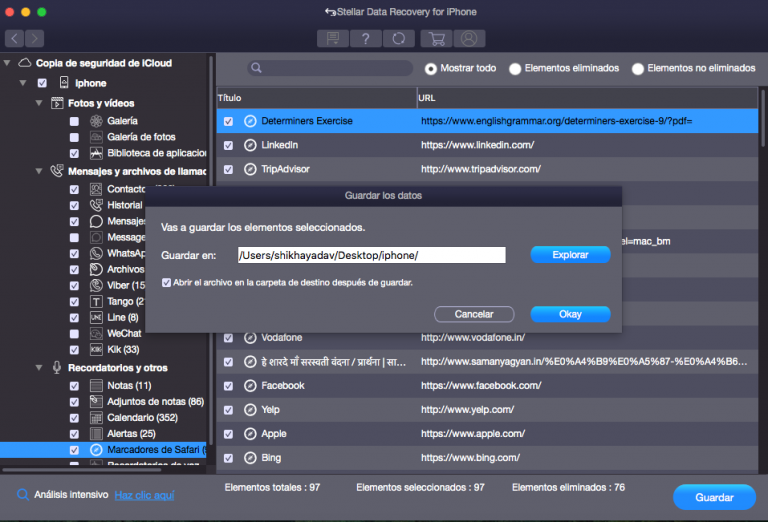Click the Adjuntos de notas icon
The height and width of the screenshot is (522, 768).
coord(96,402)
